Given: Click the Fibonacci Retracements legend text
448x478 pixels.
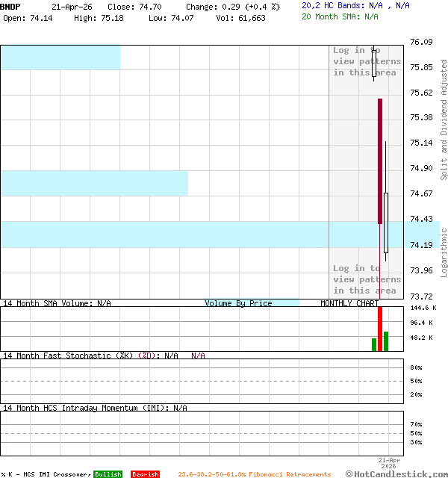Looking at the screenshot, I should [254, 474].
